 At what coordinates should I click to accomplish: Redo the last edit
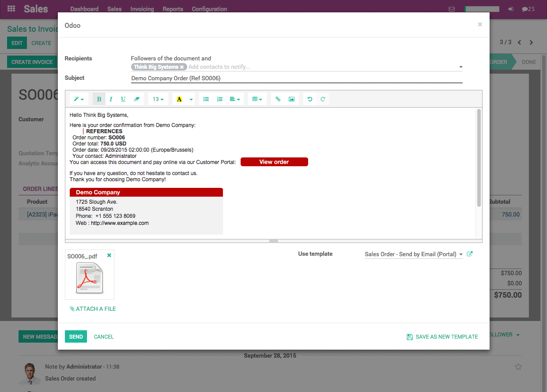[x=323, y=99]
